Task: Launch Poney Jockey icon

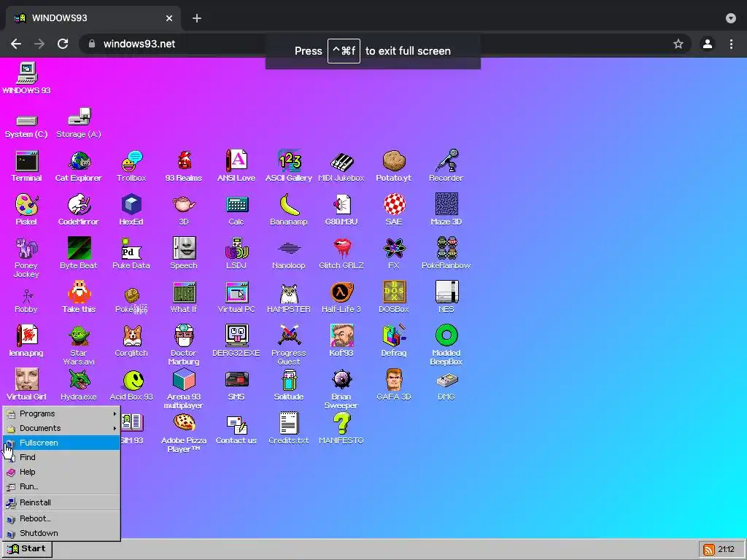Action: [x=27, y=257]
